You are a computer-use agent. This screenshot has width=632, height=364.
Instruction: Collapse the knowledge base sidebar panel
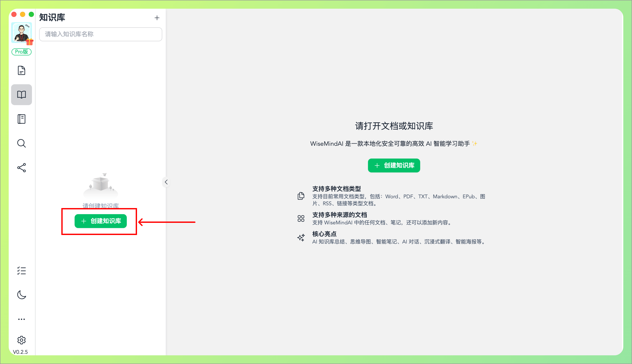click(166, 182)
